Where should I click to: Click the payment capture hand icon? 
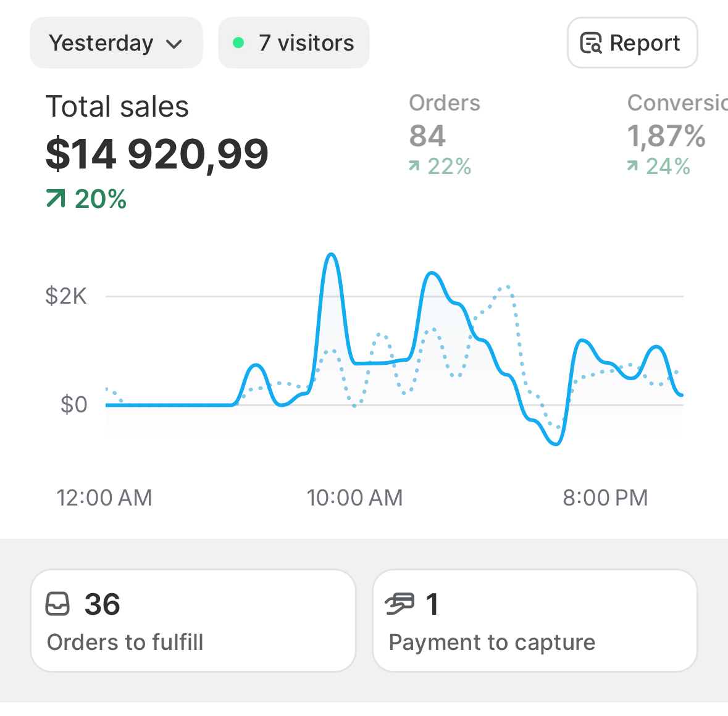coord(400,604)
